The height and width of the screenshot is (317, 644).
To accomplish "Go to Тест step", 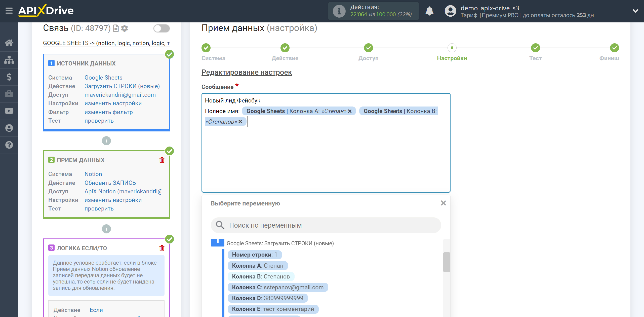I will tap(536, 48).
